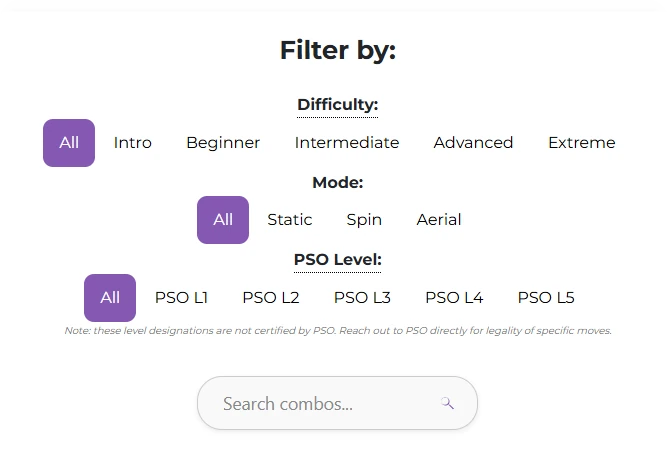668x453 pixels.
Task: Select PSO L3 level filter
Action: pos(362,297)
